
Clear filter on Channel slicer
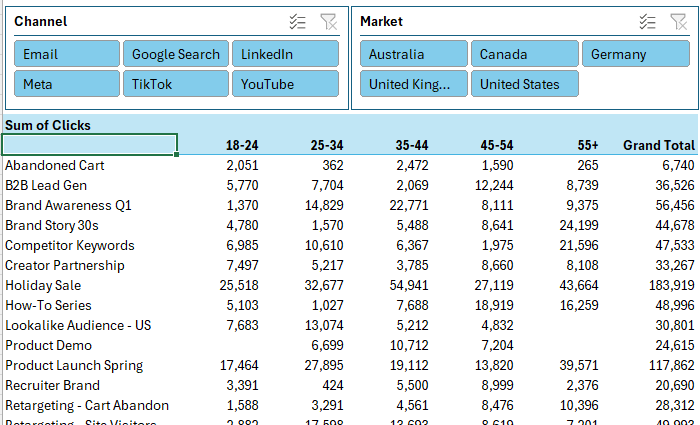(329, 21)
